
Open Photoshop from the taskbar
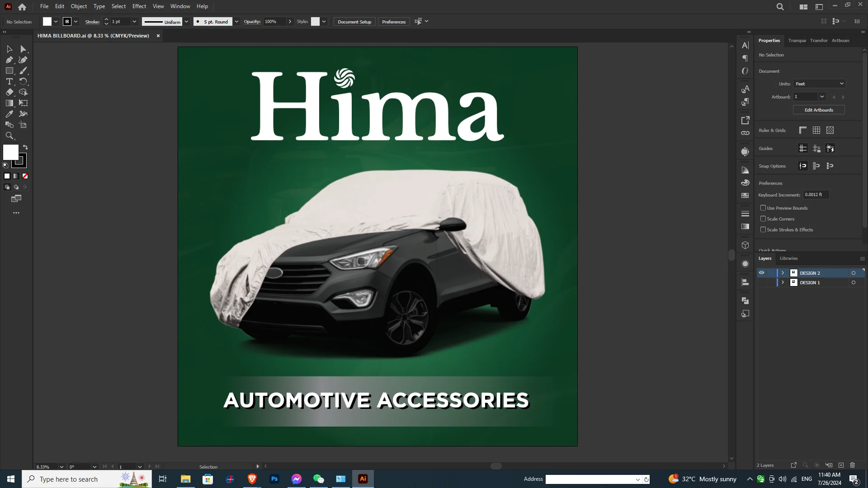[x=274, y=479]
